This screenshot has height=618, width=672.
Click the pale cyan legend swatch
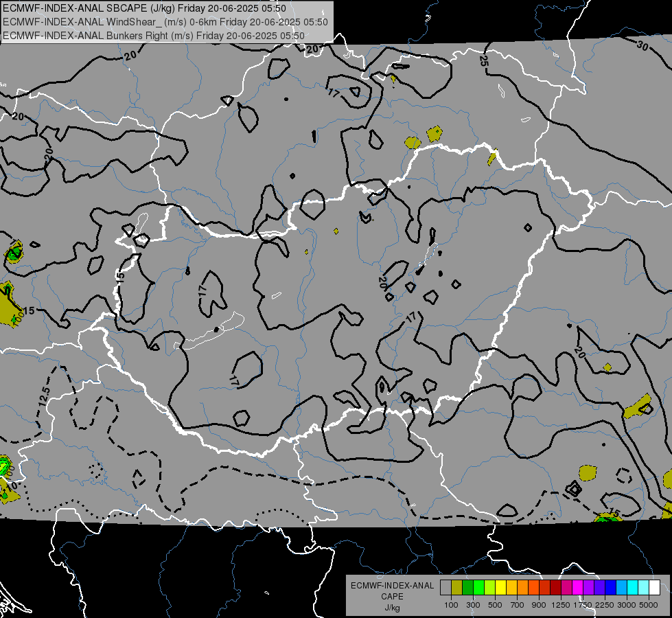pos(644,588)
